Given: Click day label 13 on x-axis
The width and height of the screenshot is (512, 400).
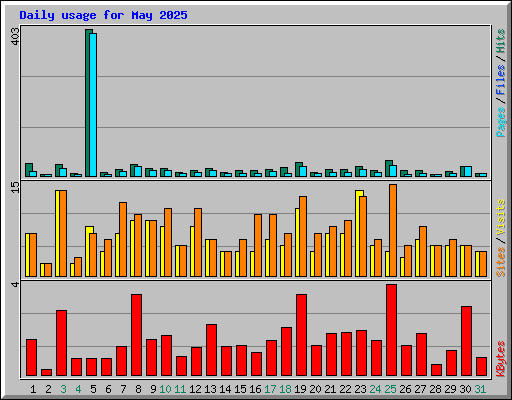Looking at the screenshot, I should pos(210,389).
